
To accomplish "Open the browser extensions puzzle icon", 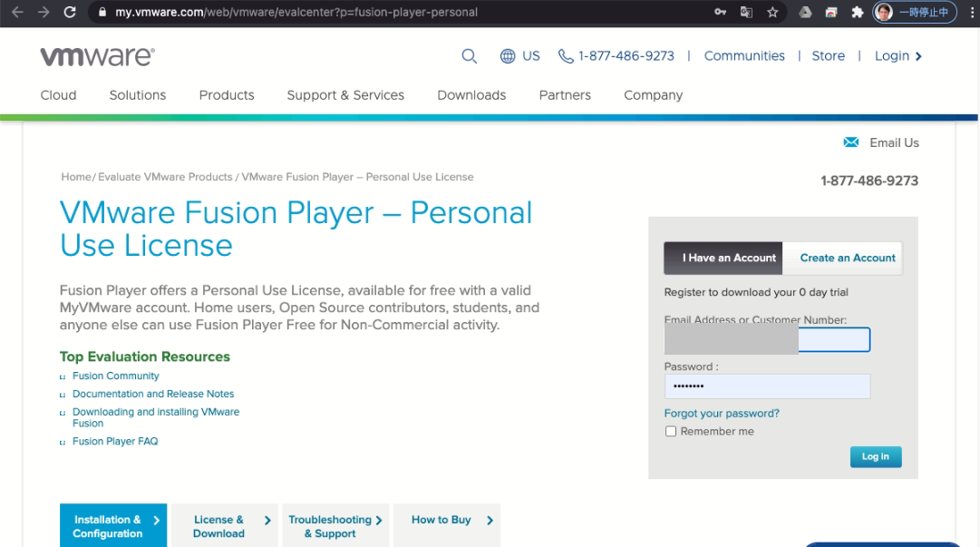I will point(857,12).
